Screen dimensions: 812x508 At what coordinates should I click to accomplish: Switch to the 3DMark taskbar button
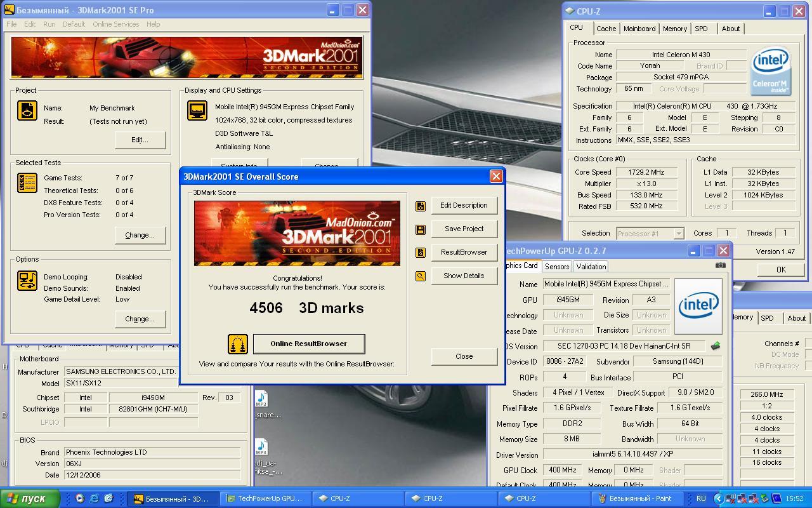[x=173, y=498]
